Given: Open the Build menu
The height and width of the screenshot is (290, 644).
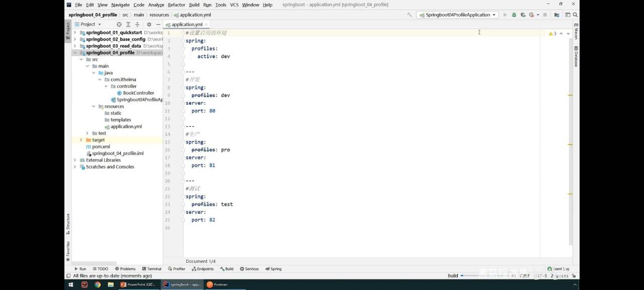Looking at the screenshot, I should (194, 5).
